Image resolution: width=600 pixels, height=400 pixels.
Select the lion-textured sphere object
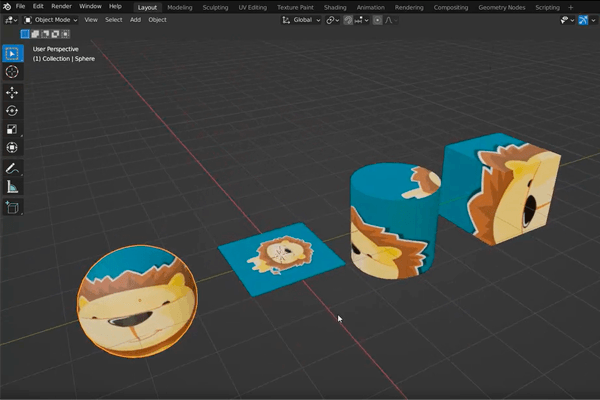137,302
